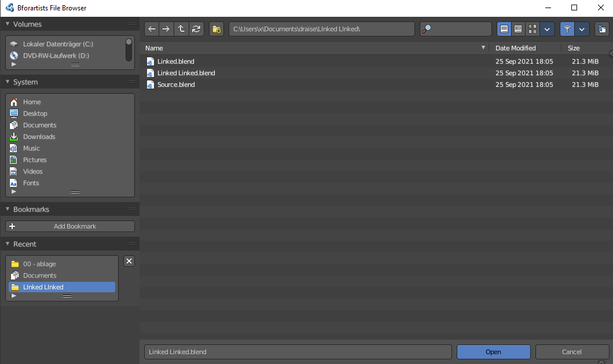The height and width of the screenshot is (364, 613).
Task: Maximize the Bforartists File Browser window
Action: tap(574, 8)
